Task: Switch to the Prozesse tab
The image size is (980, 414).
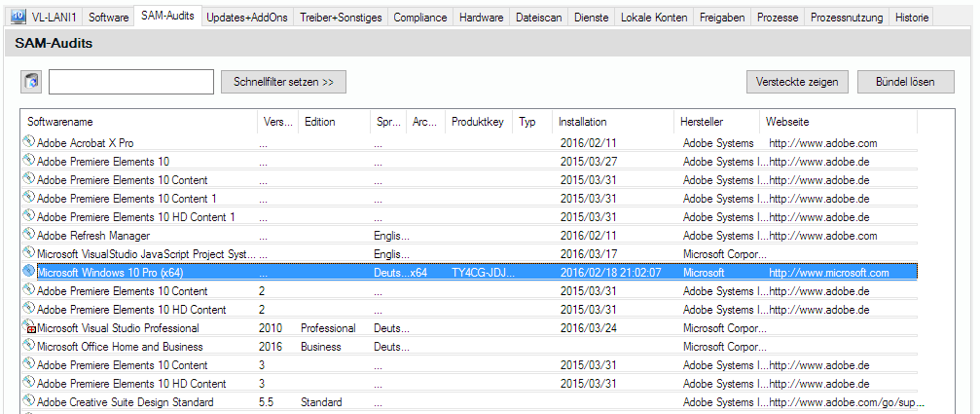Action: coord(778,17)
